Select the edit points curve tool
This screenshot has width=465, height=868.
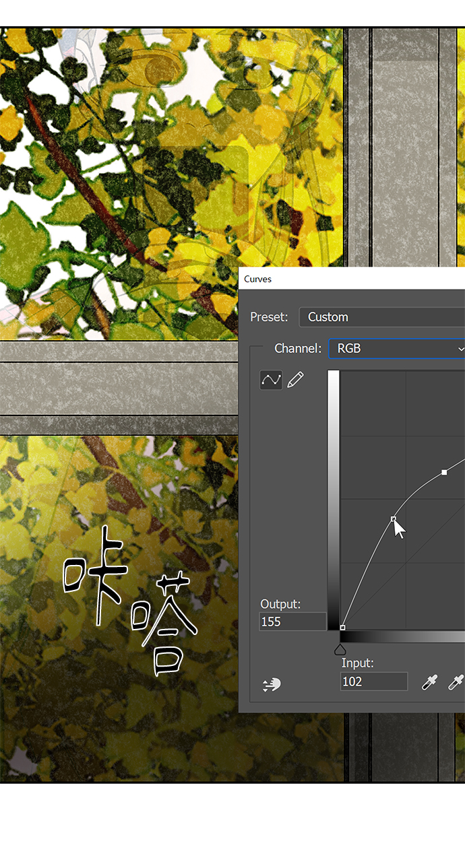tap(271, 380)
